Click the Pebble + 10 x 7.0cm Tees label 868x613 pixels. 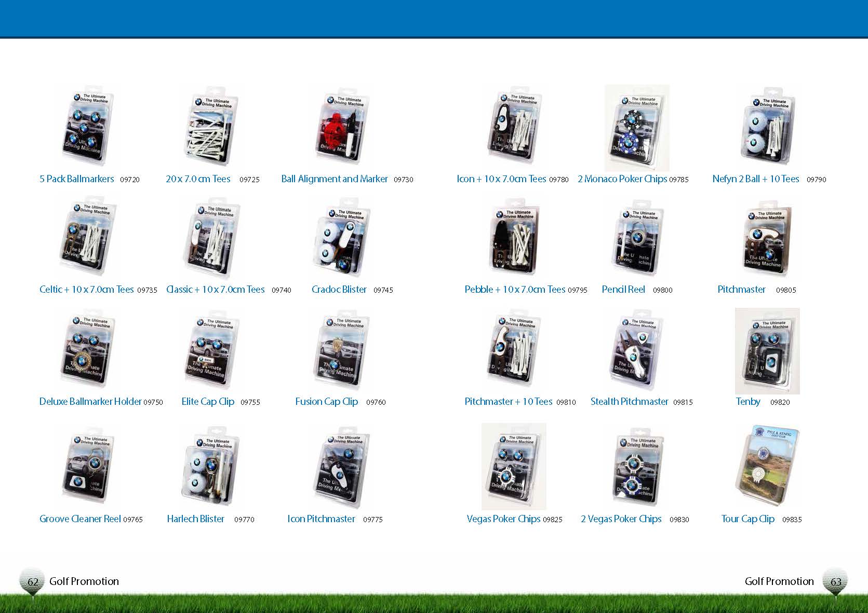tap(515, 290)
